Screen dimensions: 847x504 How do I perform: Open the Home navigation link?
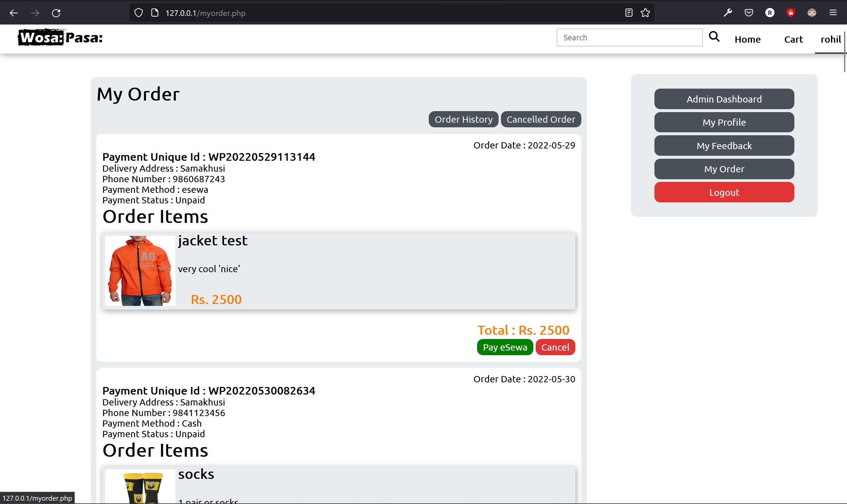pos(747,39)
